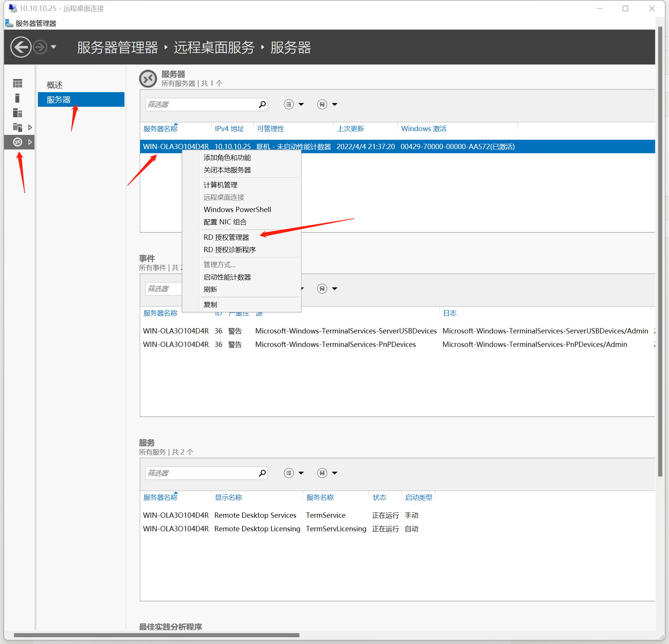Viewport: 669px width, 644px height.
Task: Choose 关闭本地服务器 from the context menu
Action: point(227,170)
